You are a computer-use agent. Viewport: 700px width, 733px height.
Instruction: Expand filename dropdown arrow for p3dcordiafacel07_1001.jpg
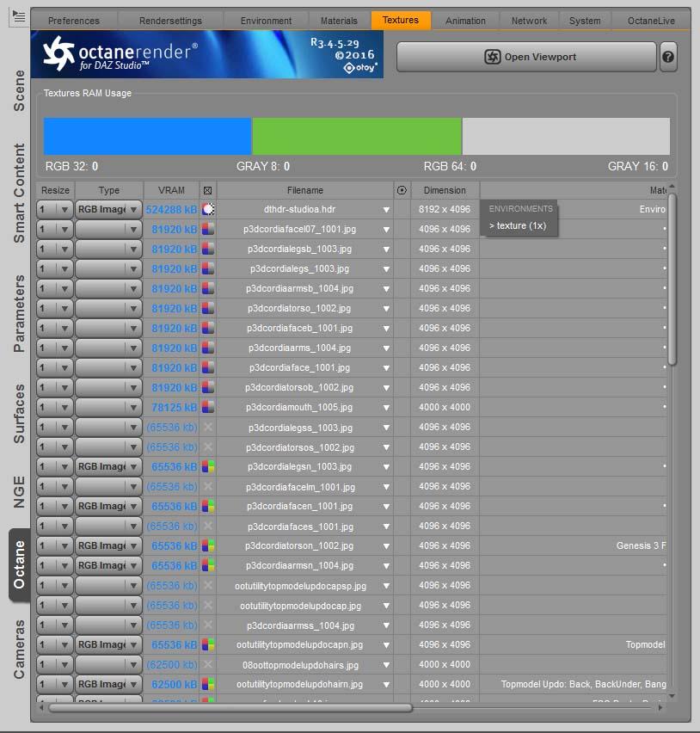click(x=386, y=230)
